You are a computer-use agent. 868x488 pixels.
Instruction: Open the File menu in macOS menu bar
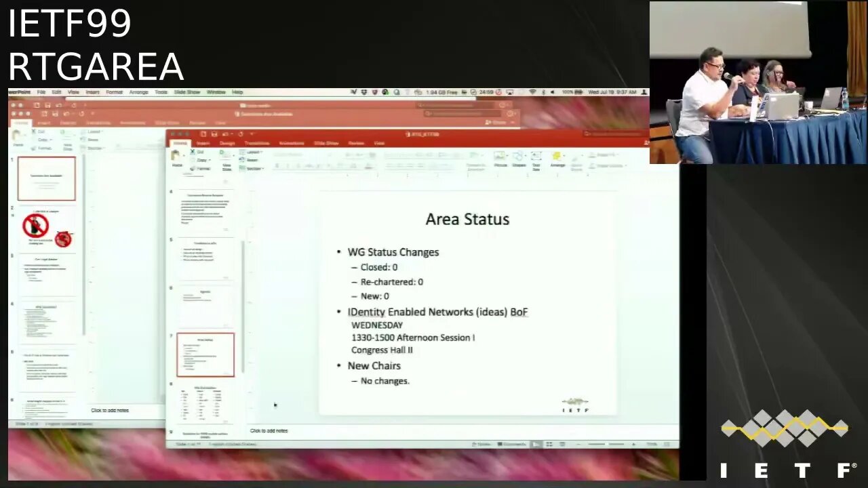[x=41, y=91]
